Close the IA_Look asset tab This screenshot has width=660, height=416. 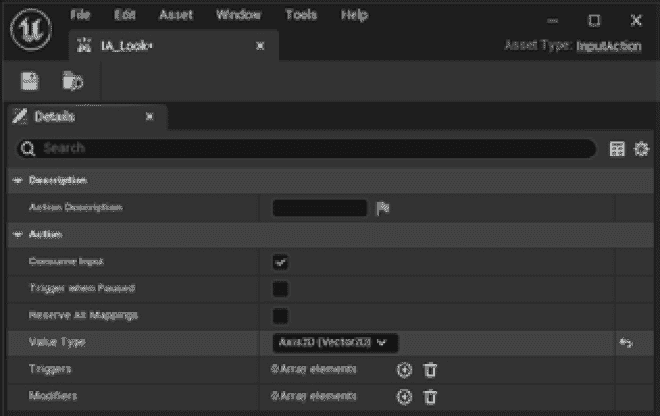pos(260,45)
